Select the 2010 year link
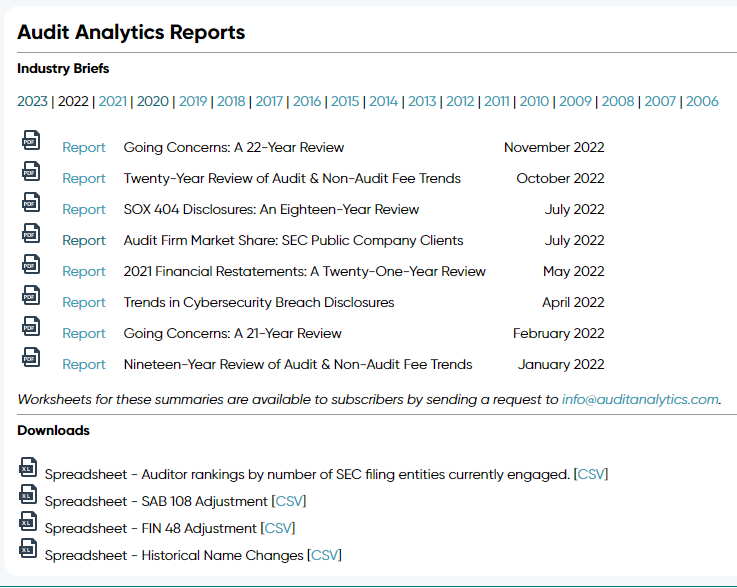This screenshot has height=588, width=737. point(534,102)
